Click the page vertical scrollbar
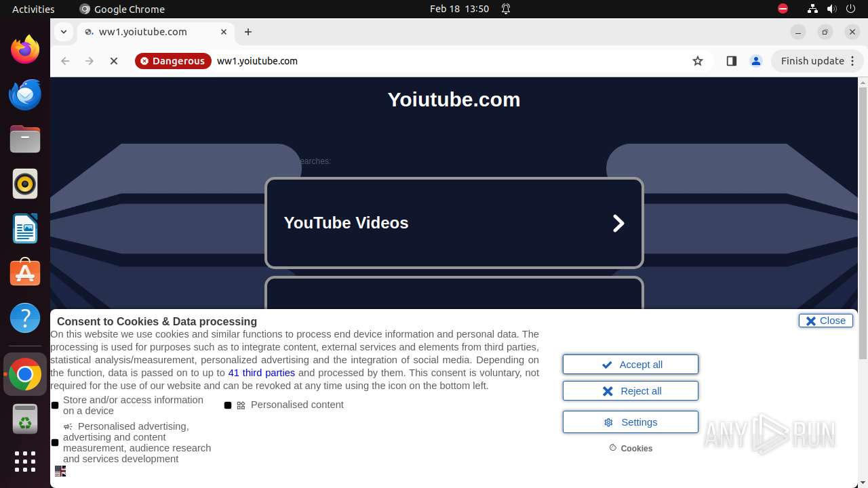 863,224
